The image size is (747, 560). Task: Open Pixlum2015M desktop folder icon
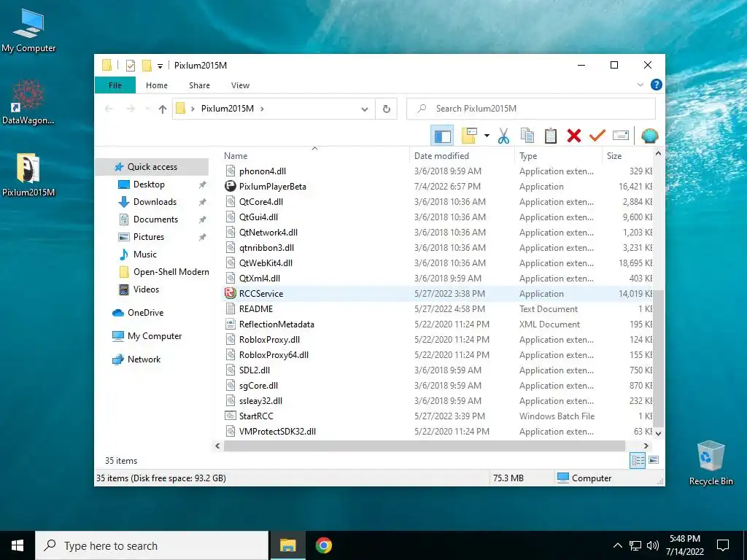28,175
